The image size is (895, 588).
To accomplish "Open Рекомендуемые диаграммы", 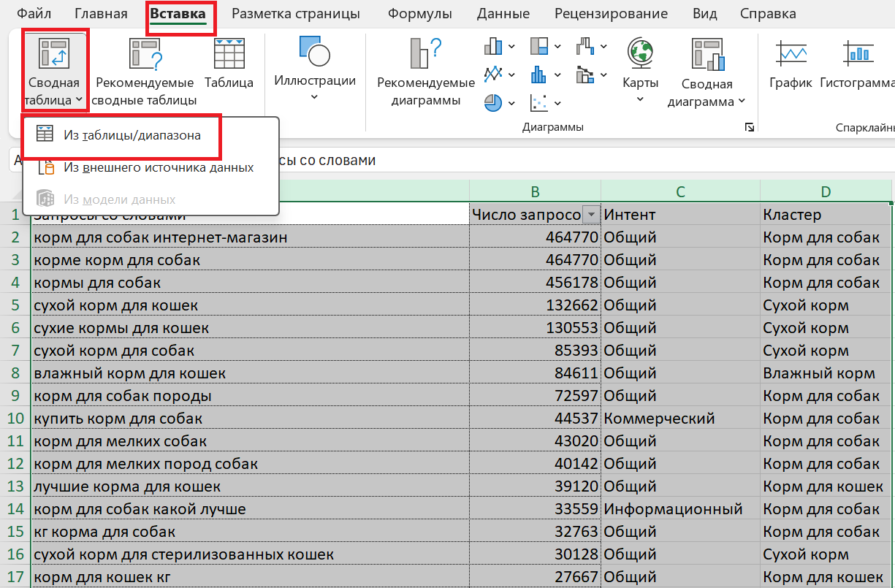I will (x=426, y=72).
